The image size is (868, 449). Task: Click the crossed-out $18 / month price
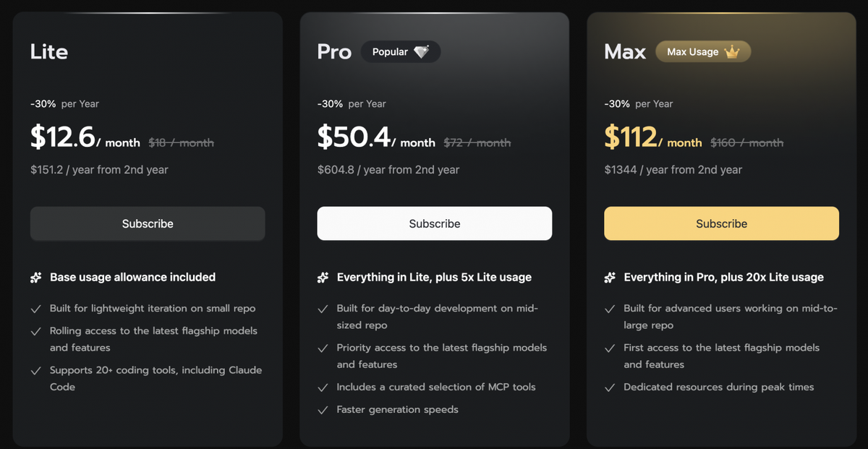(x=182, y=143)
